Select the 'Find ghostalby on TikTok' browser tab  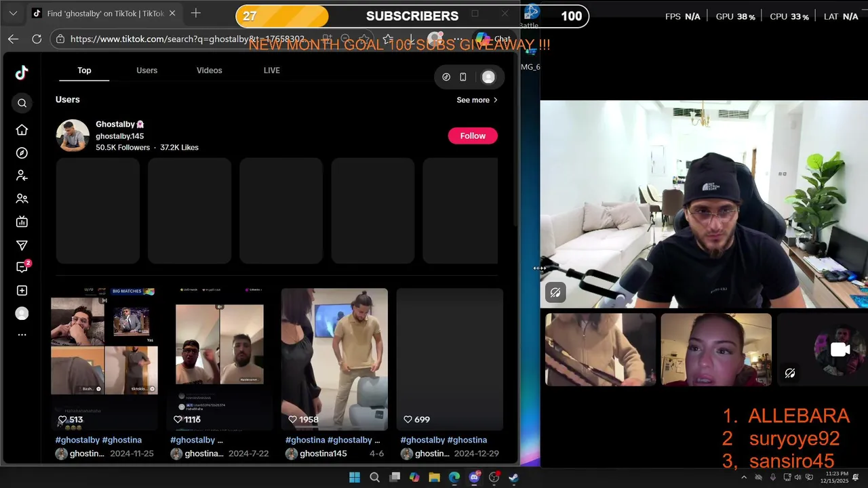coord(104,13)
